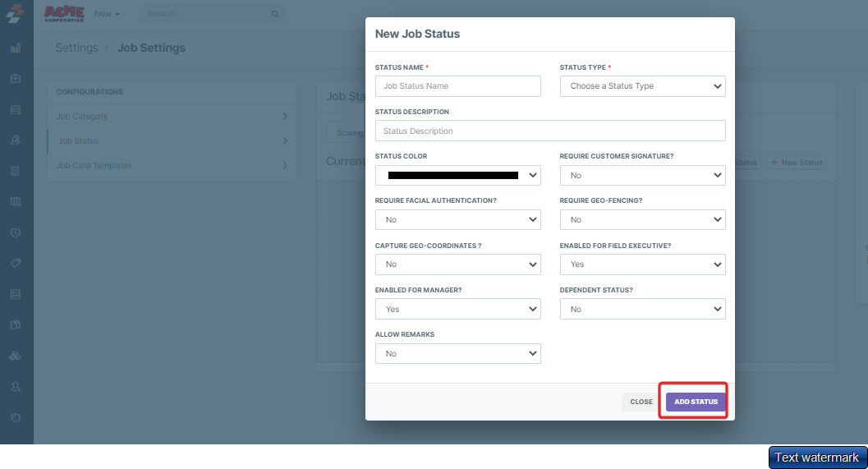868x469 pixels.
Task: Open the calendar icon in left sidebar
Action: coord(16,109)
